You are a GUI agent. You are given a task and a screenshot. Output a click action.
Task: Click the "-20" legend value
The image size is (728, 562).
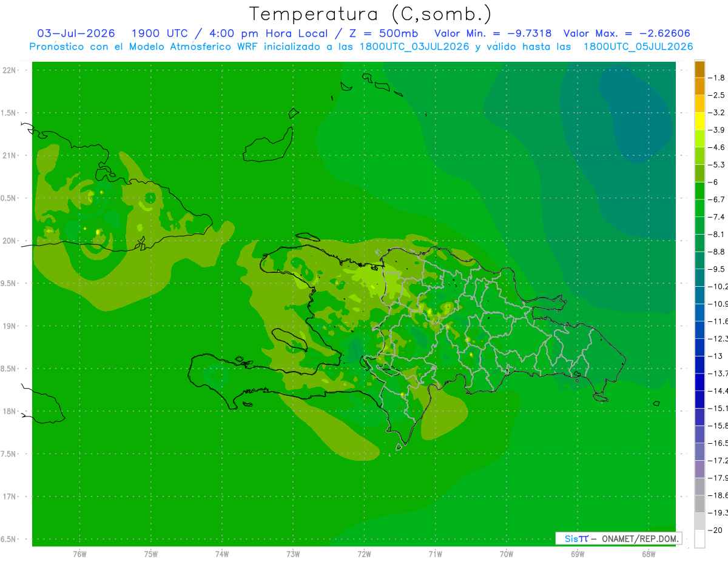(715, 530)
